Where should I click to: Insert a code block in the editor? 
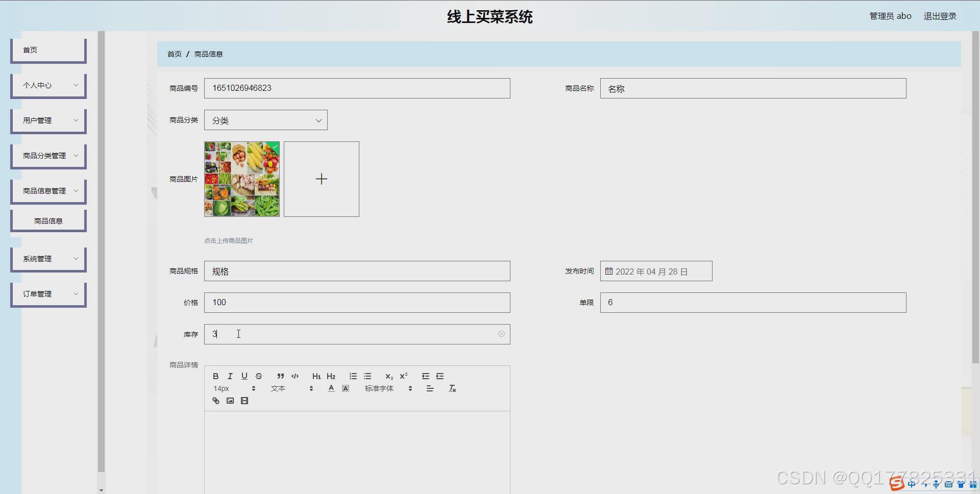295,376
